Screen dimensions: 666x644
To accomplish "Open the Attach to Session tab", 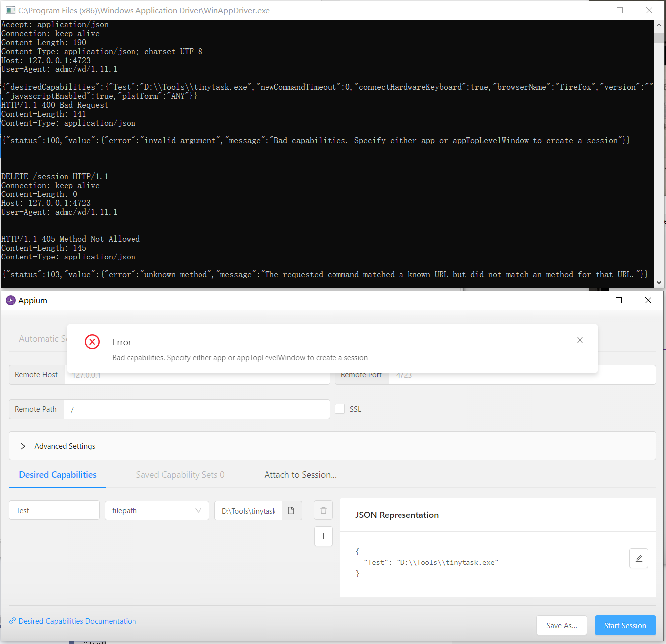I will coord(300,474).
